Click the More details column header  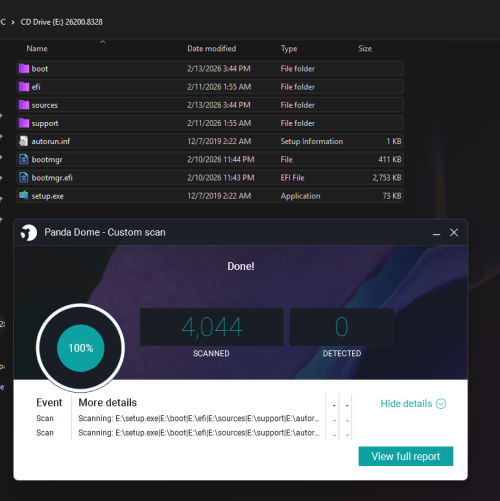tap(108, 403)
